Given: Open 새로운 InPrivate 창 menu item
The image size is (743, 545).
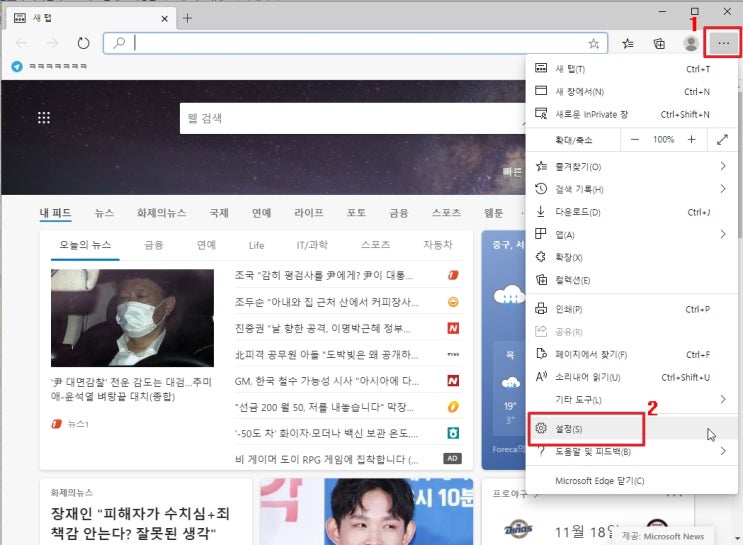Looking at the screenshot, I should coord(631,114).
